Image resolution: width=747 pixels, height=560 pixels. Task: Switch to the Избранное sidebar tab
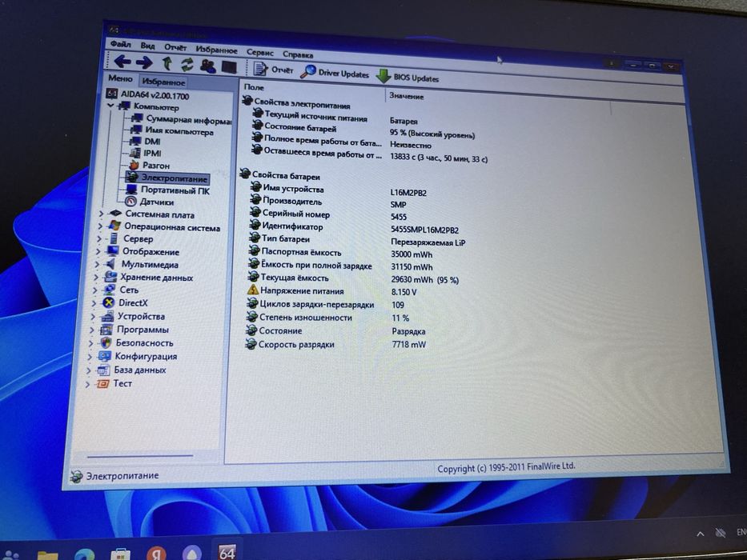click(x=163, y=82)
